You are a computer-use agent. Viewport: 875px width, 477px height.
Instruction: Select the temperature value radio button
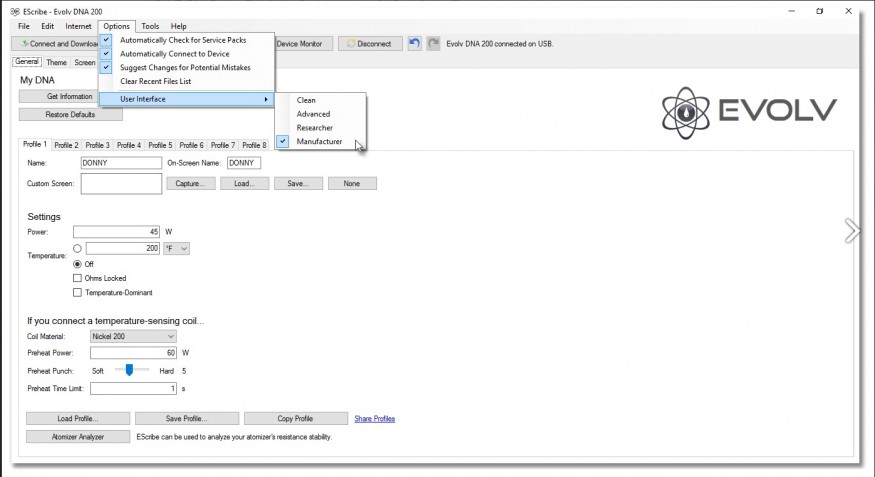78,248
